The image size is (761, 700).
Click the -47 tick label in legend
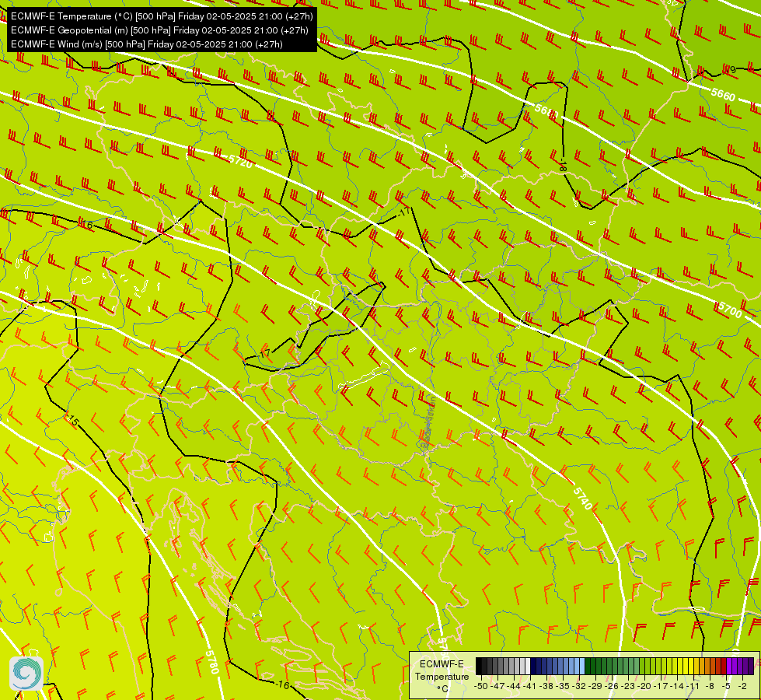pyautogui.click(x=497, y=686)
